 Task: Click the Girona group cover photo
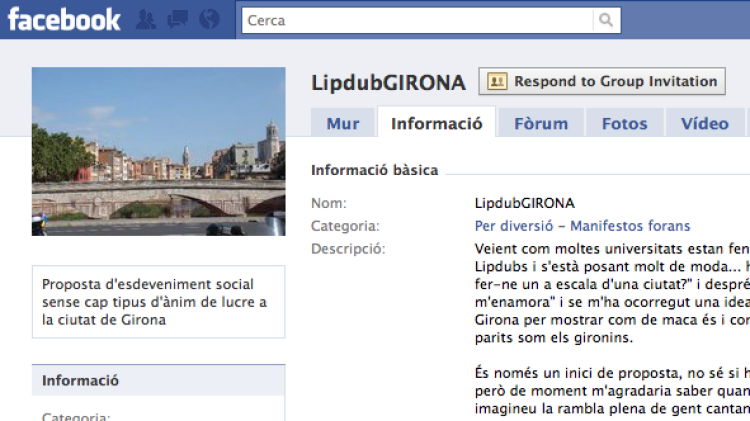(159, 152)
